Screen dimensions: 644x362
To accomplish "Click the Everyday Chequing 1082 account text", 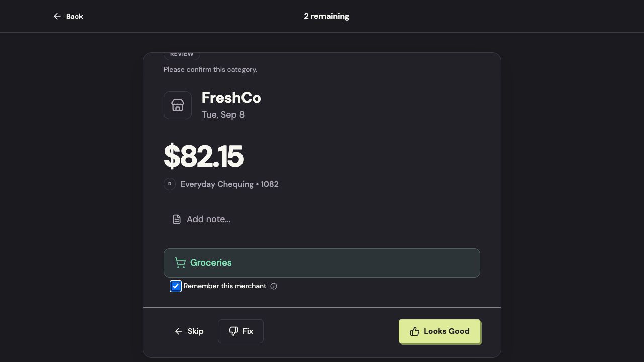I will point(229,184).
